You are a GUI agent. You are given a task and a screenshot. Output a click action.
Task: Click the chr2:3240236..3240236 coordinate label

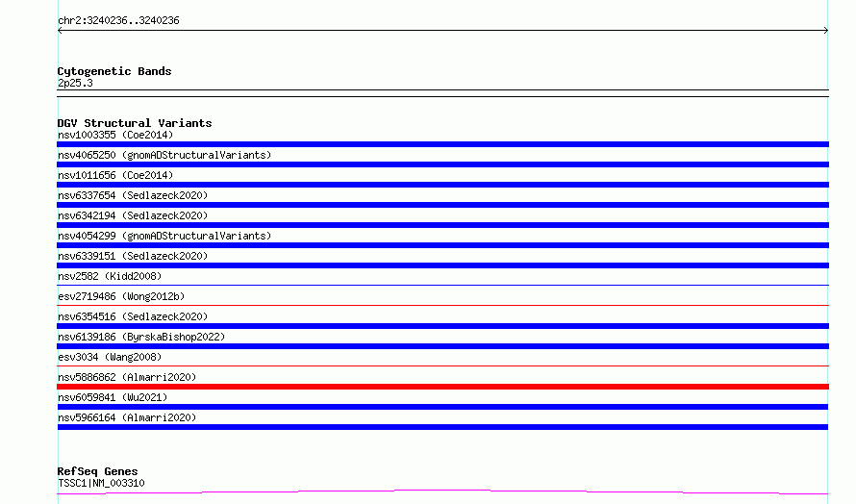click(118, 21)
